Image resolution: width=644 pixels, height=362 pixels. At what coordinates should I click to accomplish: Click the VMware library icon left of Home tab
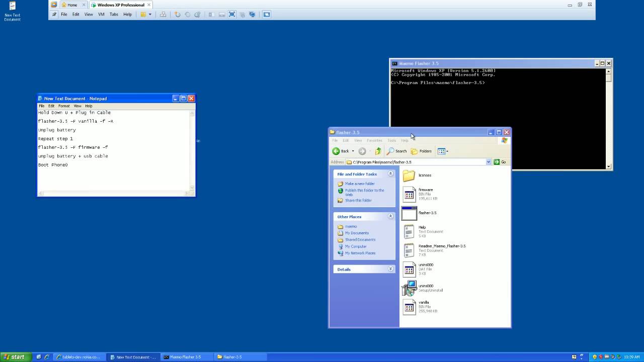54,5
